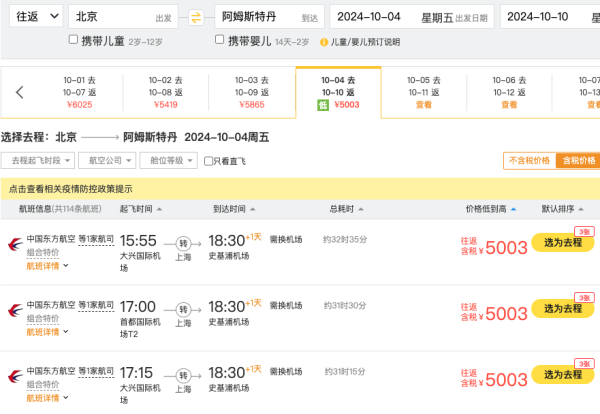Edit the arrival city field 阿姆斯特丹
600x414 pixels.
coord(269,16)
